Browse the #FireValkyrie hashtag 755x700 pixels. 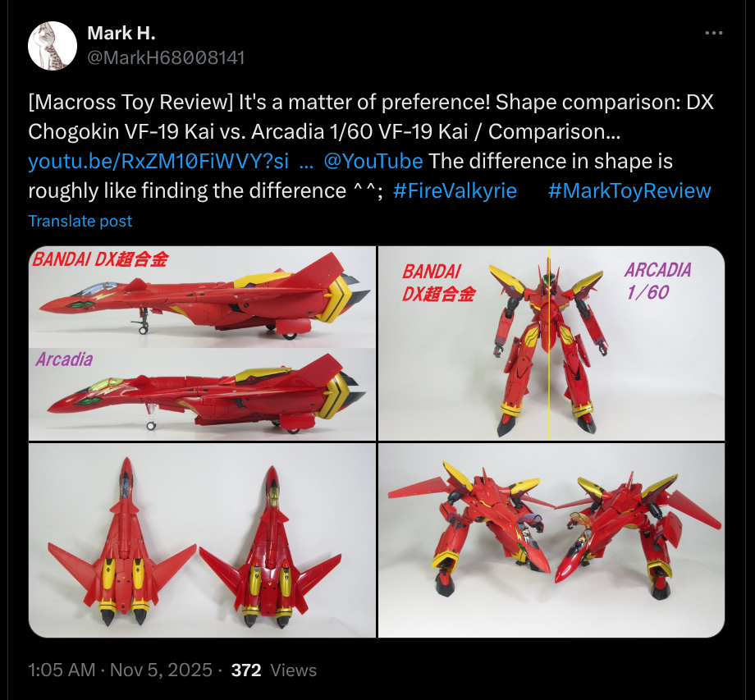(455, 191)
